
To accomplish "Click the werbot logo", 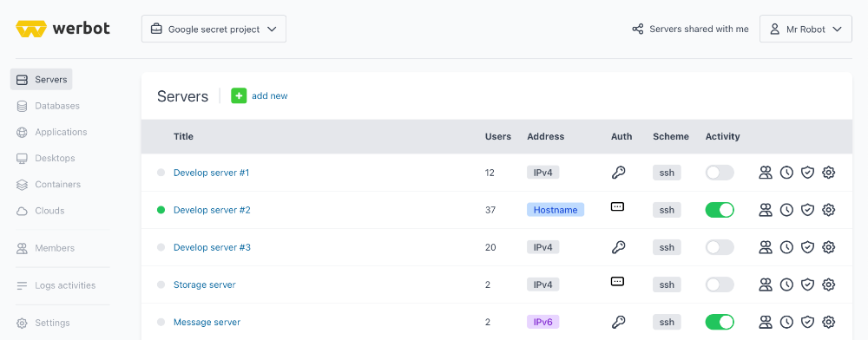I will coord(62,29).
